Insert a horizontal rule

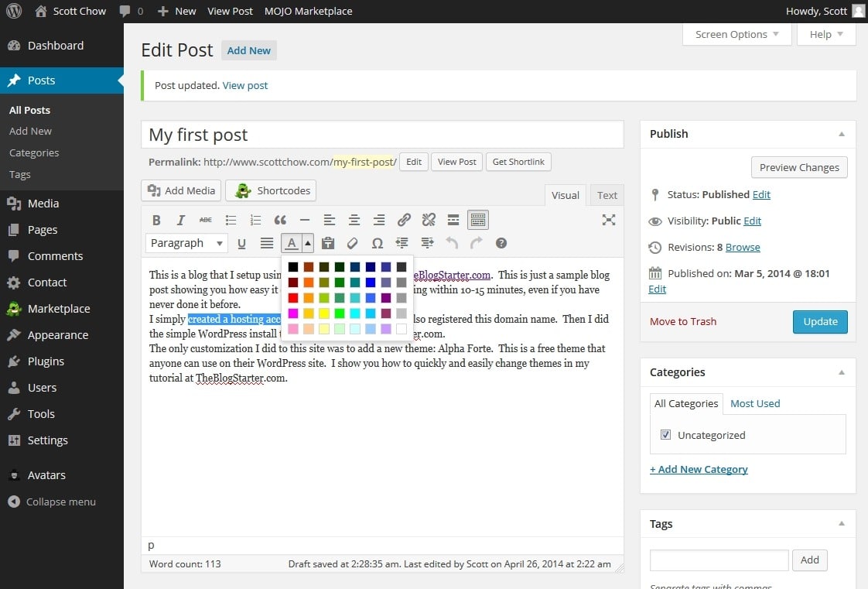[x=305, y=219]
